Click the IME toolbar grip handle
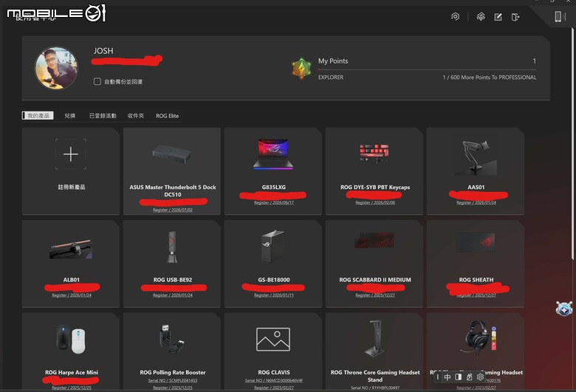 [437, 377]
